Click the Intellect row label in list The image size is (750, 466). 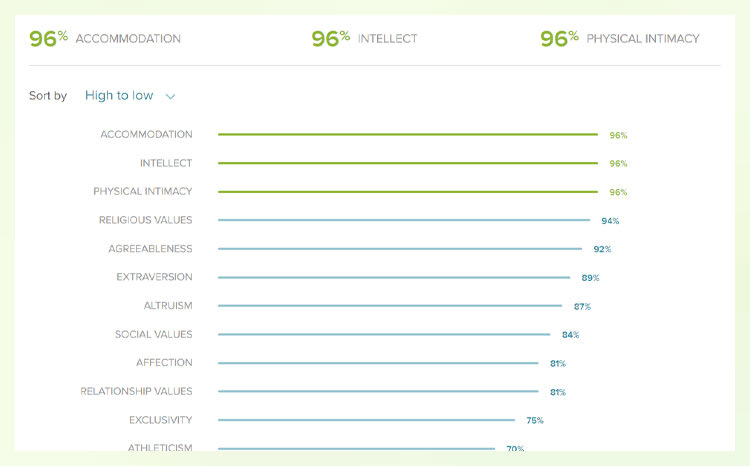point(166,163)
